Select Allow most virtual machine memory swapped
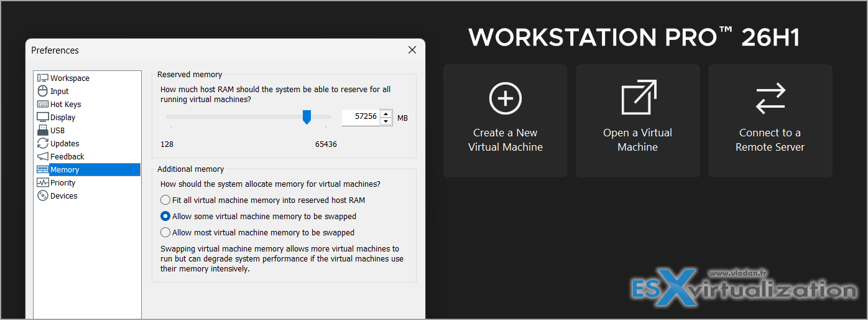This screenshot has height=320, width=868. pyautogui.click(x=257, y=233)
